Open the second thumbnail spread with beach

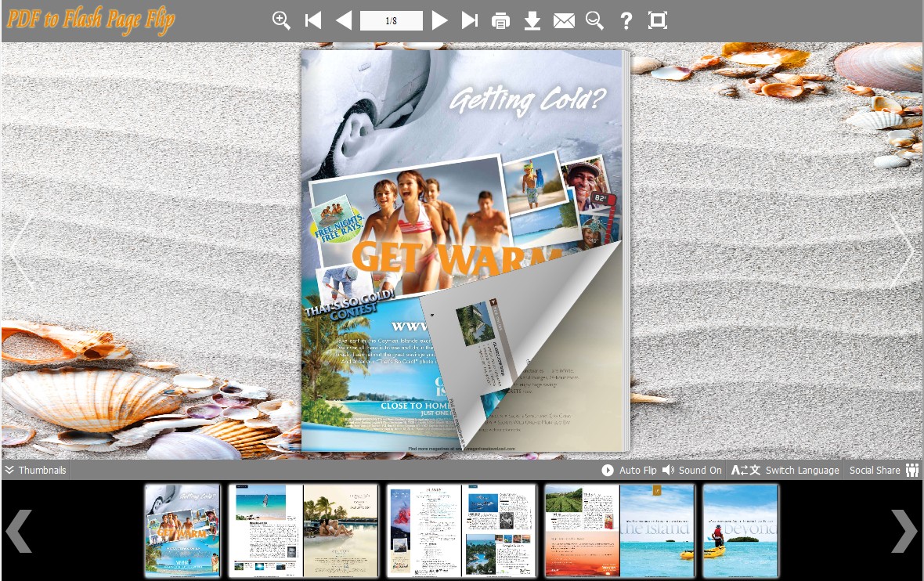(x=304, y=530)
